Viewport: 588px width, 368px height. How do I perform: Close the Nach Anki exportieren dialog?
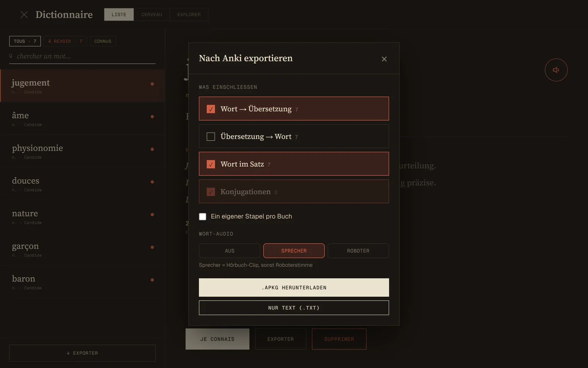tap(384, 59)
